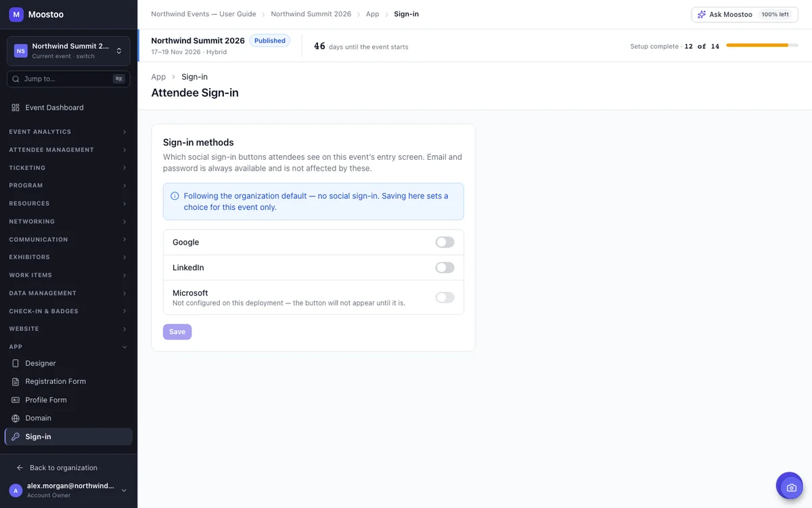Click the Save button
The height and width of the screenshot is (508, 812).
[x=177, y=332]
